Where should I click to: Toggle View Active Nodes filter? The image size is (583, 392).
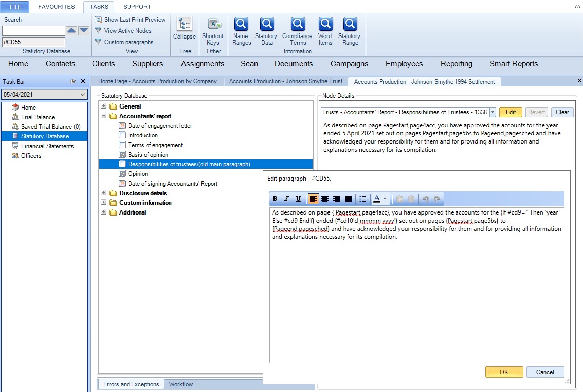(123, 31)
